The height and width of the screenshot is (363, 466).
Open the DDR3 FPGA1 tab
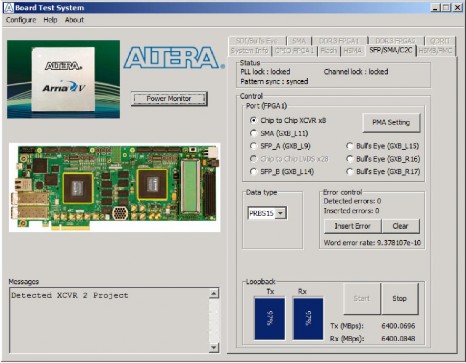point(339,41)
